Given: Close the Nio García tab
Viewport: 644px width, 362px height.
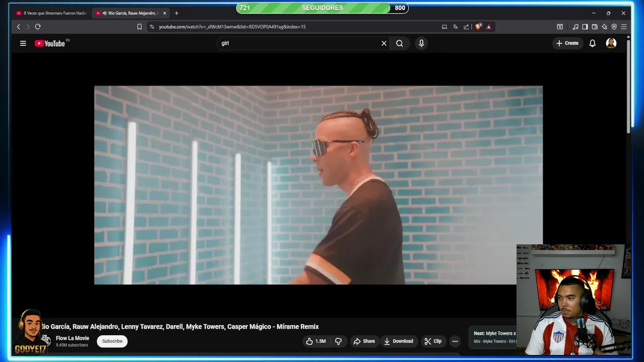Looking at the screenshot, I should [165, 13].
